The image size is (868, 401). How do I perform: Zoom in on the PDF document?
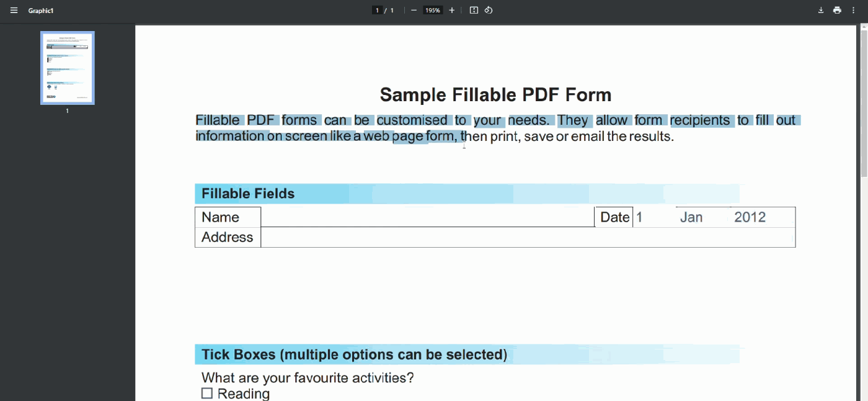coord(451,10)
